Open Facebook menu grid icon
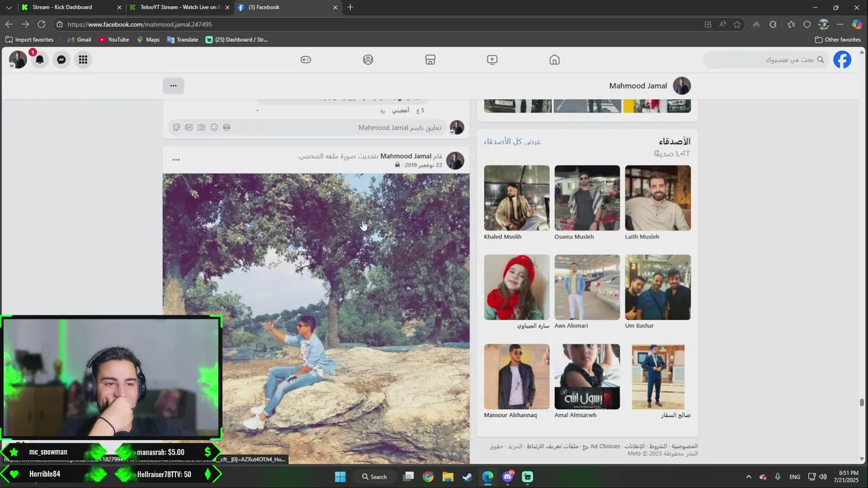 tap(83, 60)
